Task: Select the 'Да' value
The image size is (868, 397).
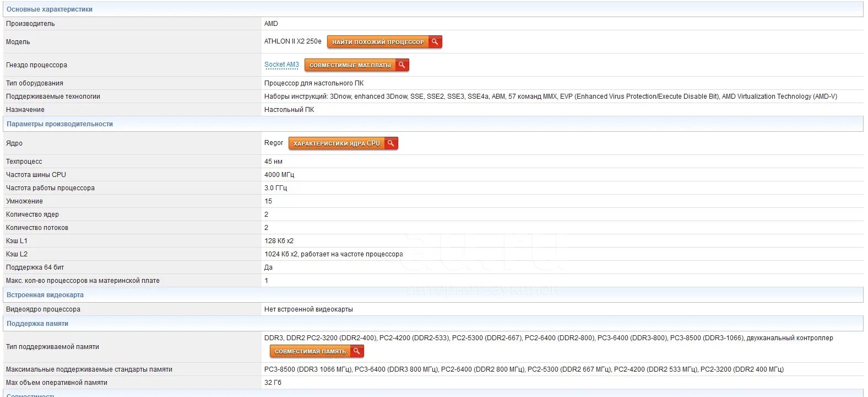Action: coord(269,267)
